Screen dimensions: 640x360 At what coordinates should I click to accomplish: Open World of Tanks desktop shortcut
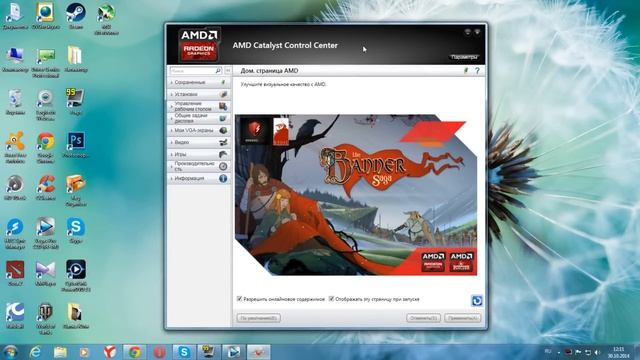point(45,318)
